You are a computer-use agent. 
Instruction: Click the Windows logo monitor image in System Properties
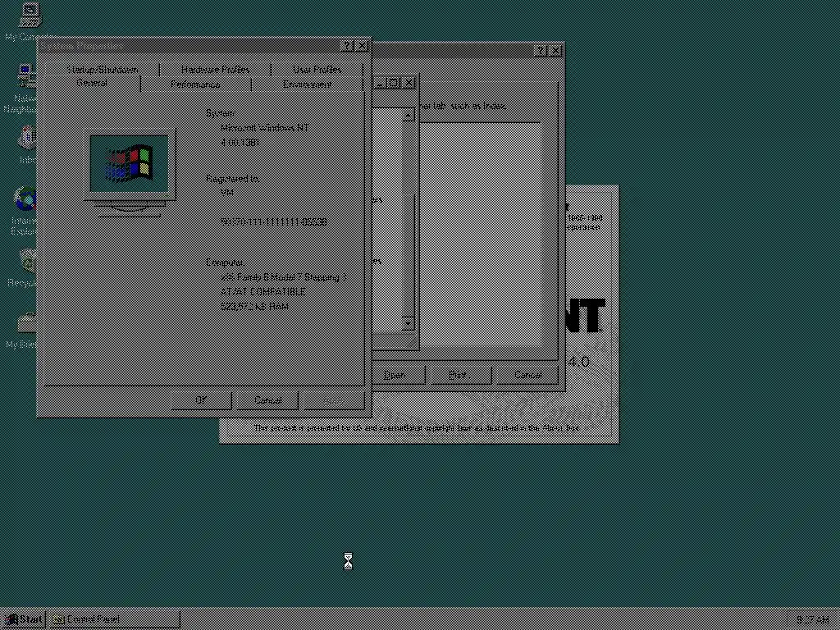click(x=130, y=171)
